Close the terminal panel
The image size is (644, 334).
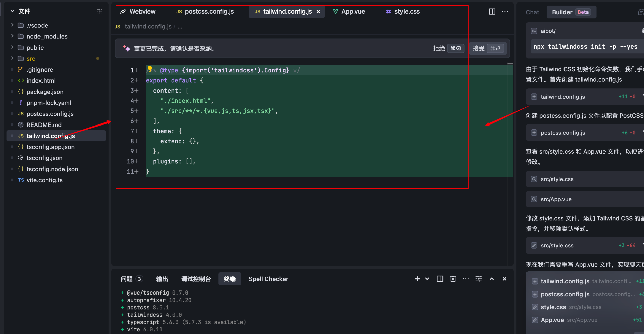click(504, 279)
